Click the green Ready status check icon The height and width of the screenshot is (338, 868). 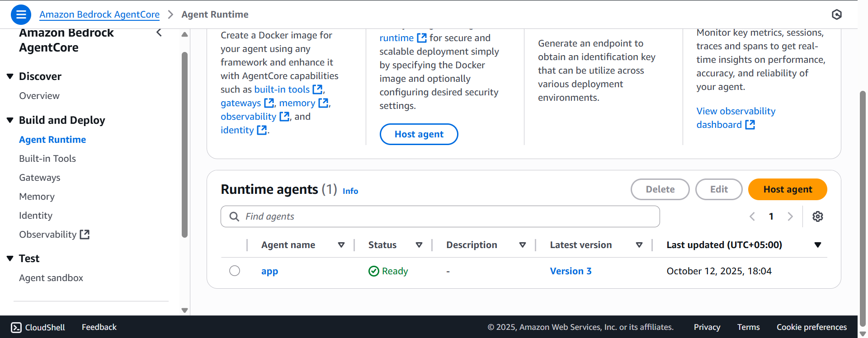pos(374,271)
